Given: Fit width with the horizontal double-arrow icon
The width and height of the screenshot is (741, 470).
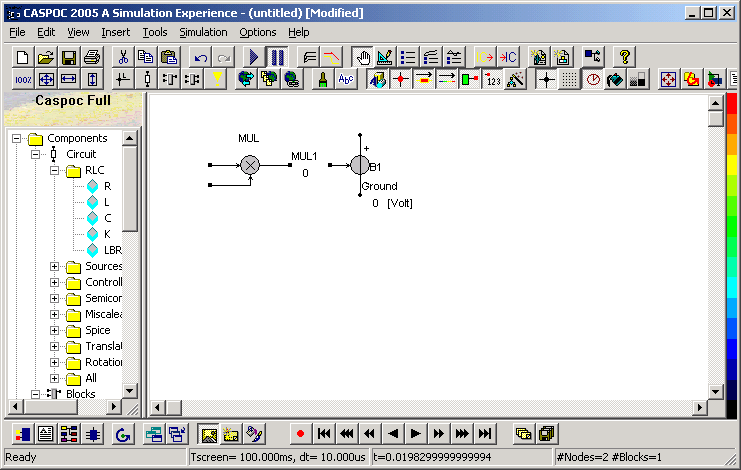Looking at the screenshot, I should (x=69, y=79).
